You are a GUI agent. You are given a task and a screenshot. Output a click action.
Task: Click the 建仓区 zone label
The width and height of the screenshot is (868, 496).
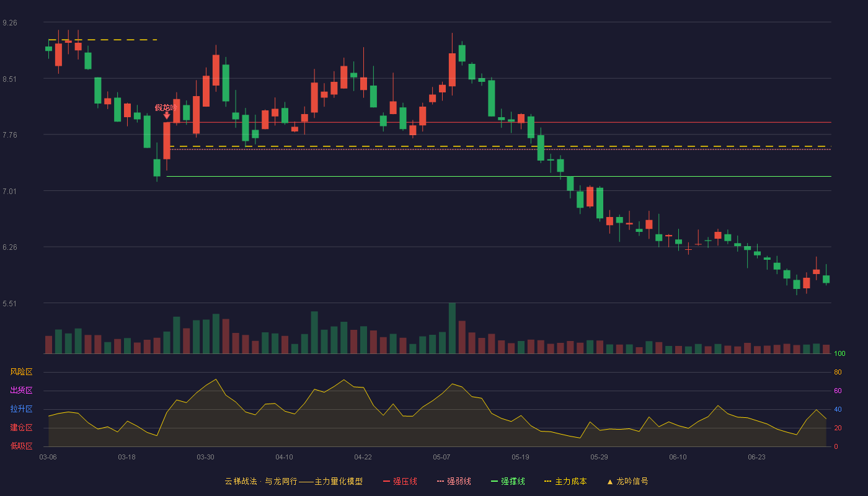(x=21, y=428)
